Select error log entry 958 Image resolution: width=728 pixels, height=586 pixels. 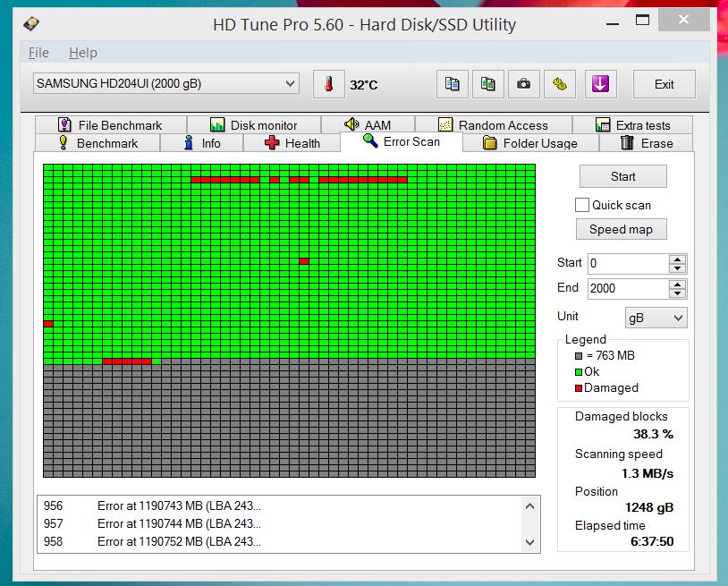[x=280, y=541]
